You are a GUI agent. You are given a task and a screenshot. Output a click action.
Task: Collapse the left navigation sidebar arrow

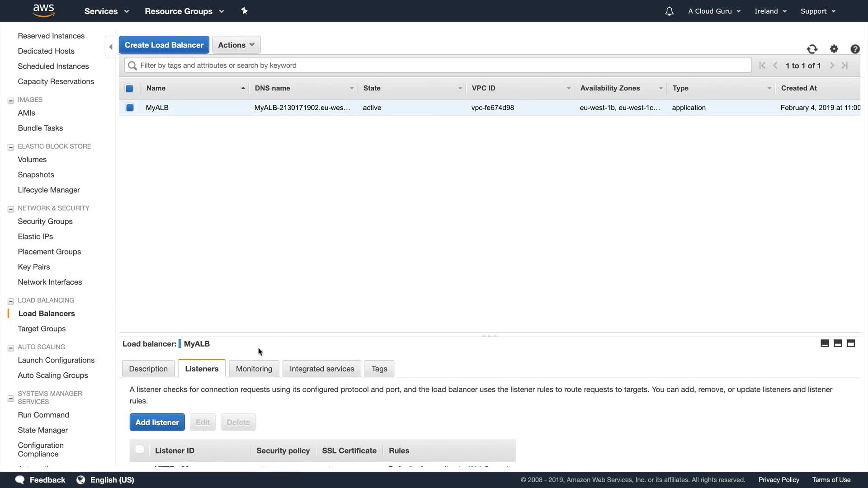[x=111, y=47]
